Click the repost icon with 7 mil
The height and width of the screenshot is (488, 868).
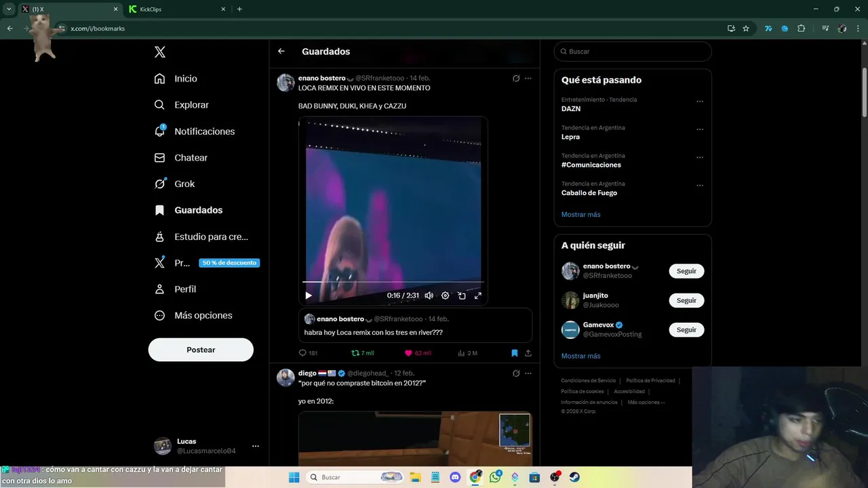point(363,353)
